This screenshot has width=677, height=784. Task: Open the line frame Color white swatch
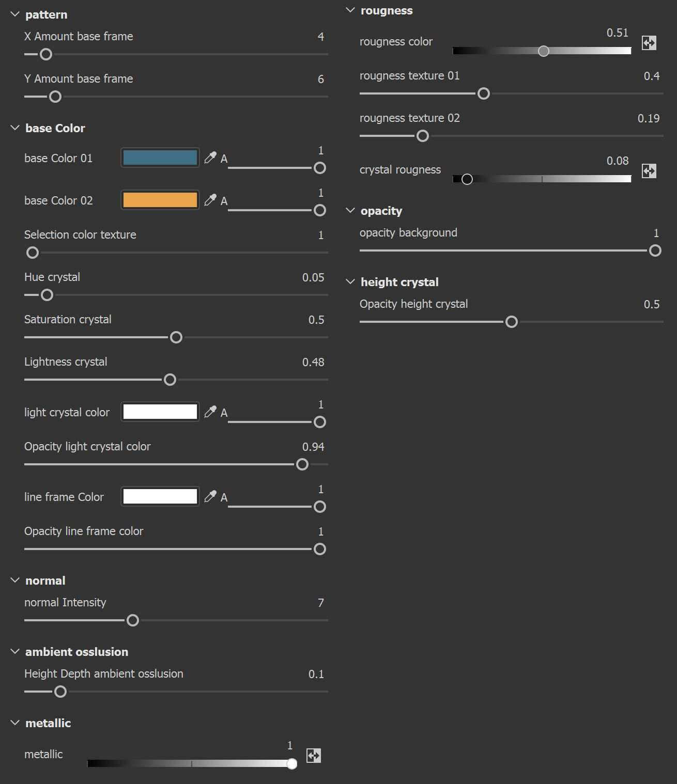pyautogui.click(x=160, y=496)
